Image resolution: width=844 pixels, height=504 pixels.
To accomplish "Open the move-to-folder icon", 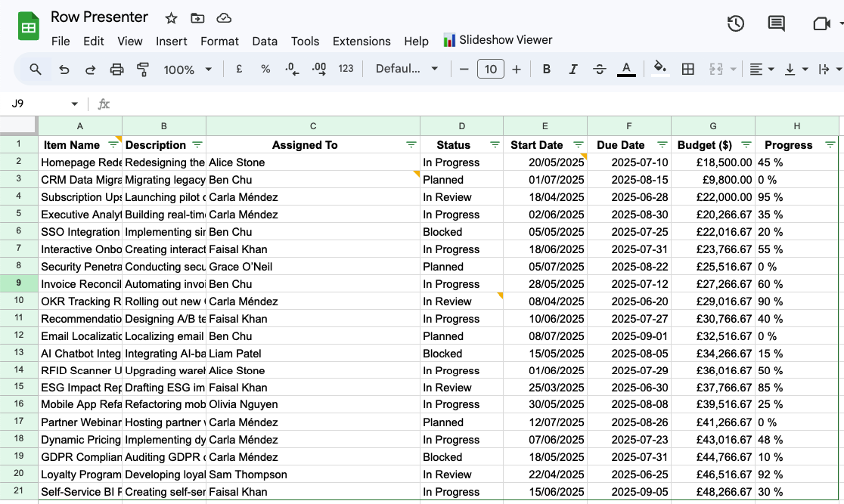I will point(197,18).
